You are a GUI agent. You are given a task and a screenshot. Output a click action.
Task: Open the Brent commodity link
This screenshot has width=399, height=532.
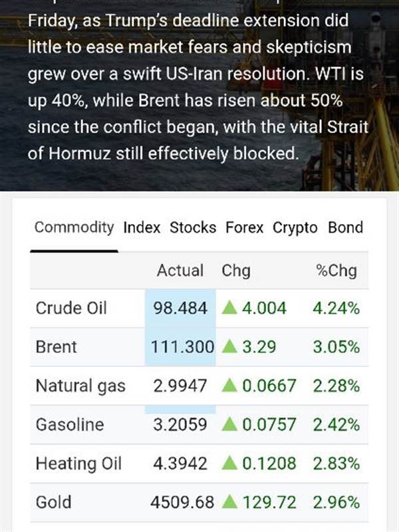(x=57, y=347)
